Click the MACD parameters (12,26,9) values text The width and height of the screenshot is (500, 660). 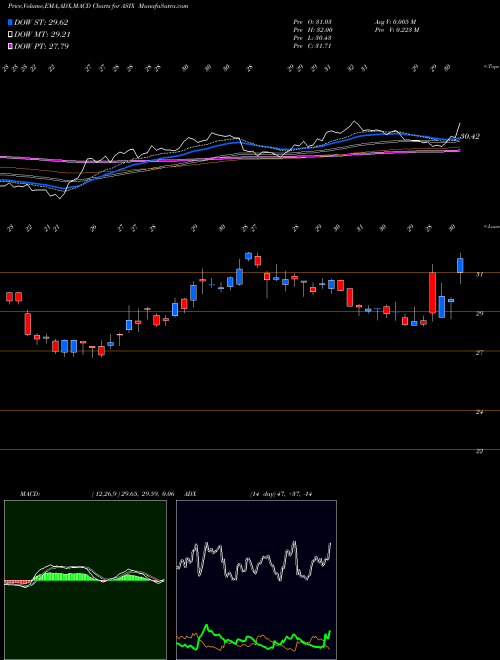[x=133, y=494]
